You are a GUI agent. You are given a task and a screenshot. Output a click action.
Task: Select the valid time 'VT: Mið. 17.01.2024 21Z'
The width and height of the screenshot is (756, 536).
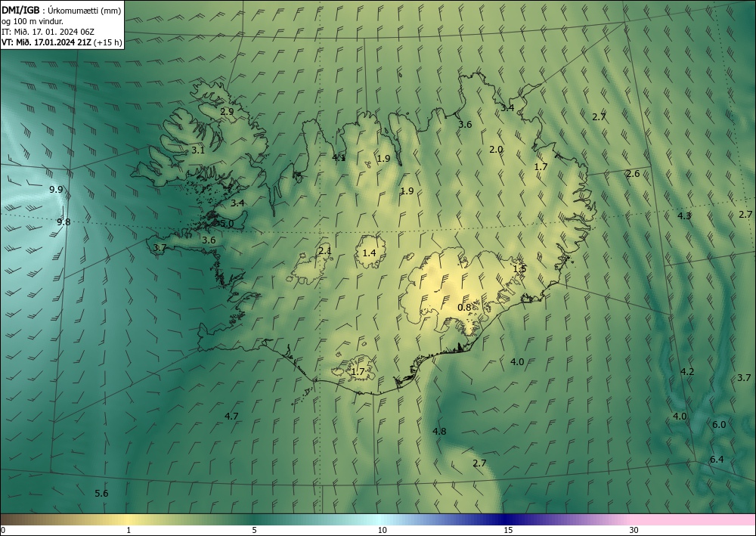click(46, 42)
